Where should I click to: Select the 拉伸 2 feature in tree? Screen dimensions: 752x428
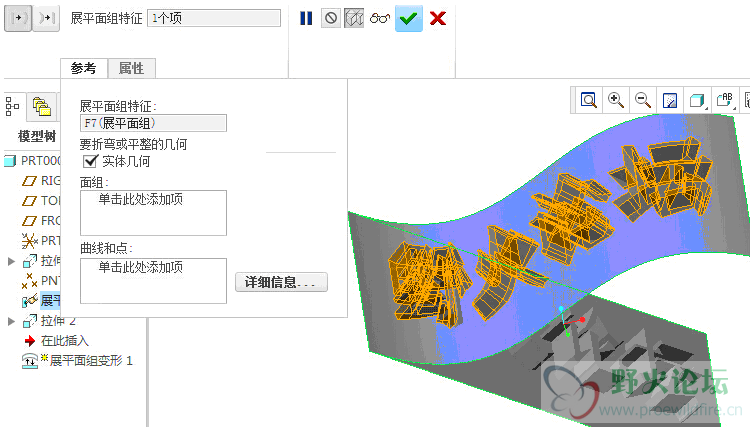(49, 321)
